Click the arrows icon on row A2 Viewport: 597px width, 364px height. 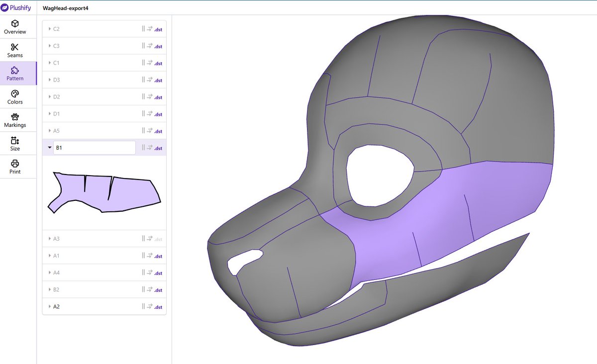pos(149,306)
